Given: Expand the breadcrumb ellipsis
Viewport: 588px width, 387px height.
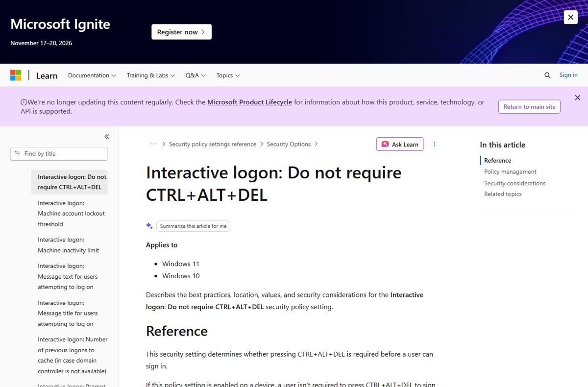Looking at the screenshot, I should pos(153,144).
